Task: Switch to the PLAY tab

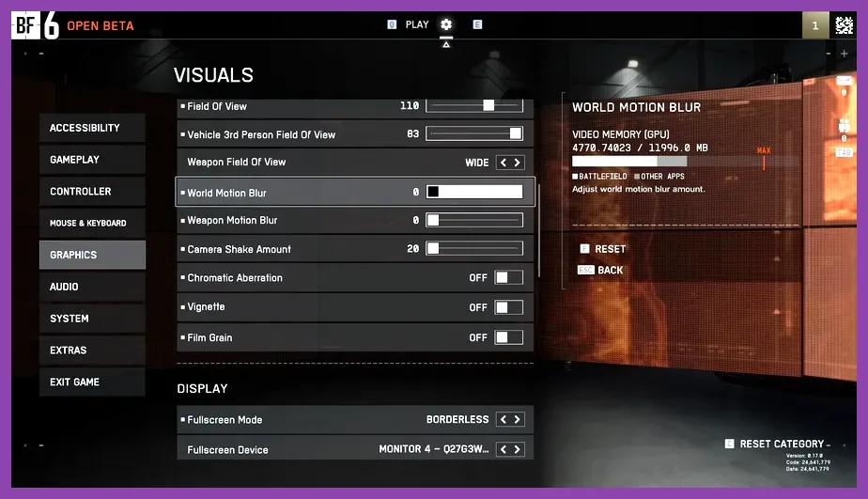Action: coord(417,24)
